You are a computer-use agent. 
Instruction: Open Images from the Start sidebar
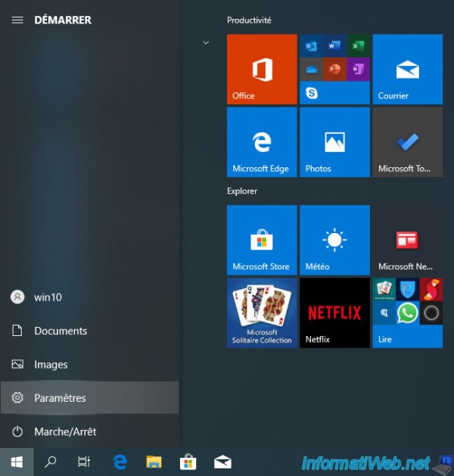tap(89, 364)
